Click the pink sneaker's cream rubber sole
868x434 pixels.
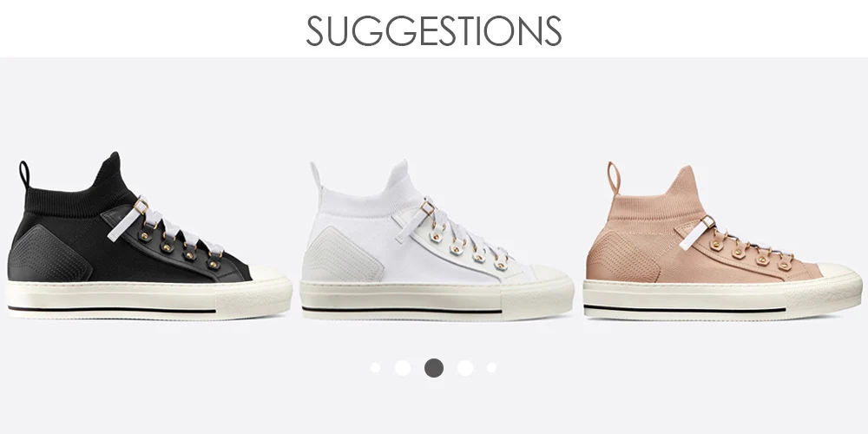tap(722, 299)
